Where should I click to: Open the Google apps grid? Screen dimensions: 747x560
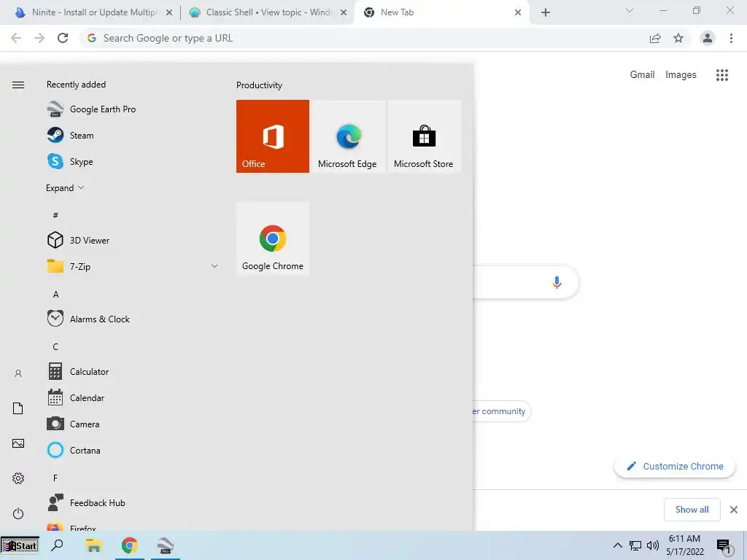point(722,75)
